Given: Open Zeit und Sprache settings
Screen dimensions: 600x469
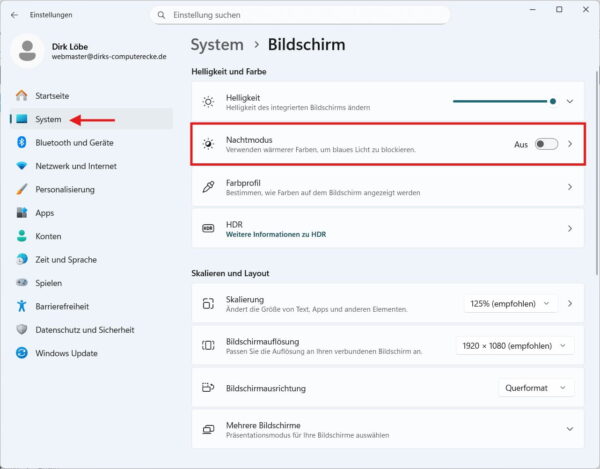Looking at the screenshot, I should (x=91, y=259).
